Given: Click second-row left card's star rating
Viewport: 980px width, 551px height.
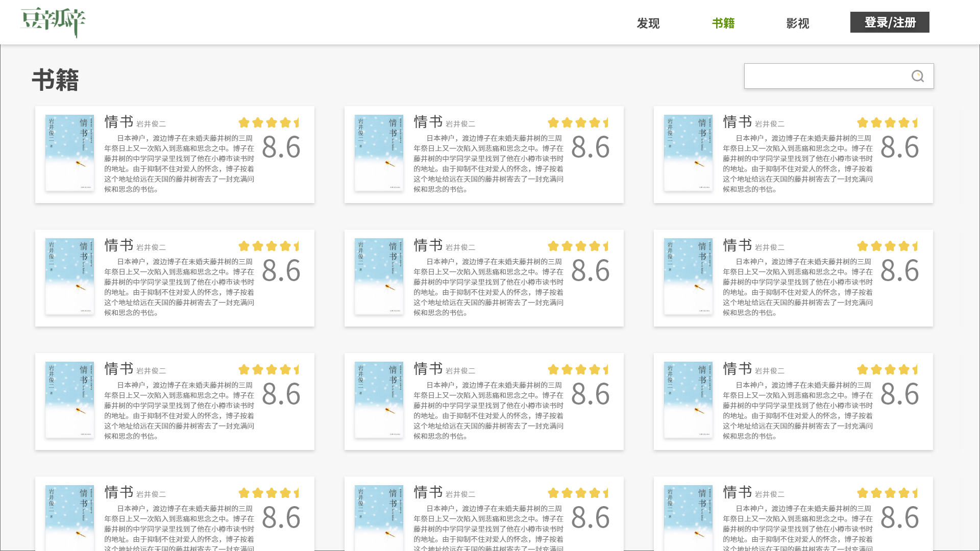Looking at the screenshot, I should click(x=268, y=246).
